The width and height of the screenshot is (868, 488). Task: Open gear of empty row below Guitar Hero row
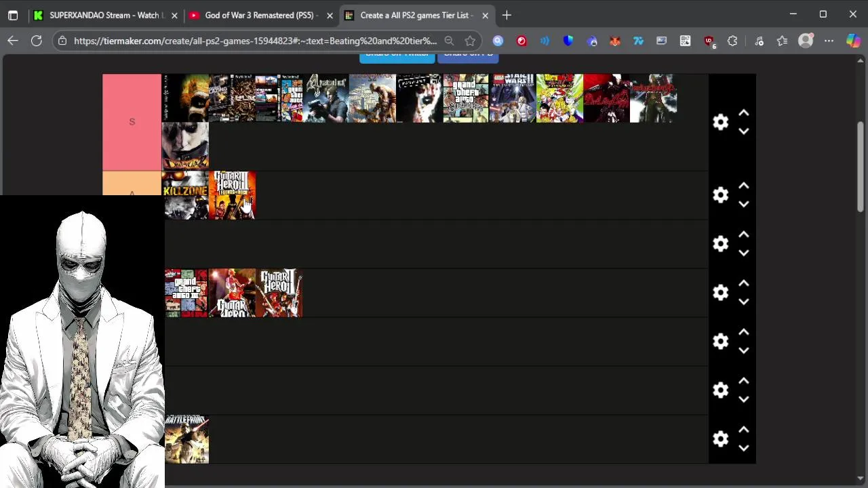(720, 342)
